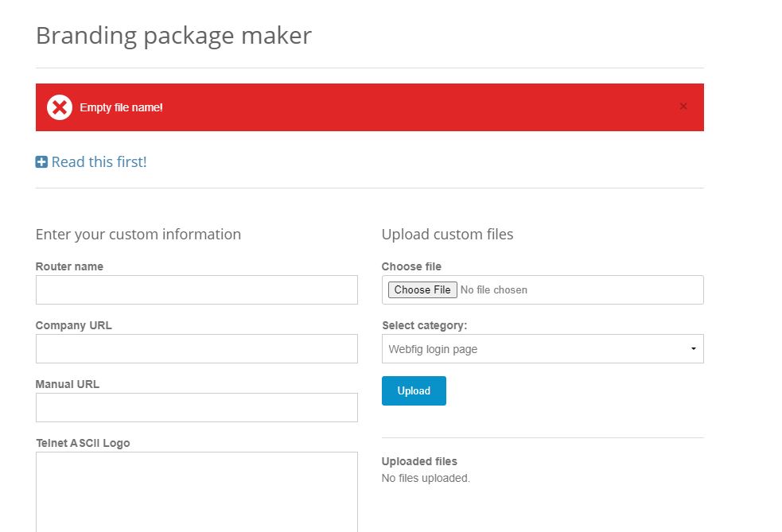The width and height of the screenshot is (782, 532).
Task: Focus the Company URL input field
Action: pos(196,348)
